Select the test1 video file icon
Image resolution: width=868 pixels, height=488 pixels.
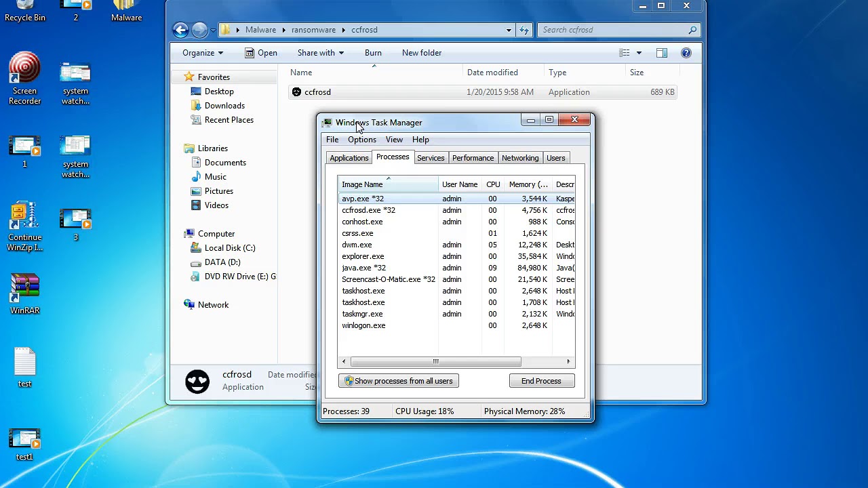click(25, 444)
